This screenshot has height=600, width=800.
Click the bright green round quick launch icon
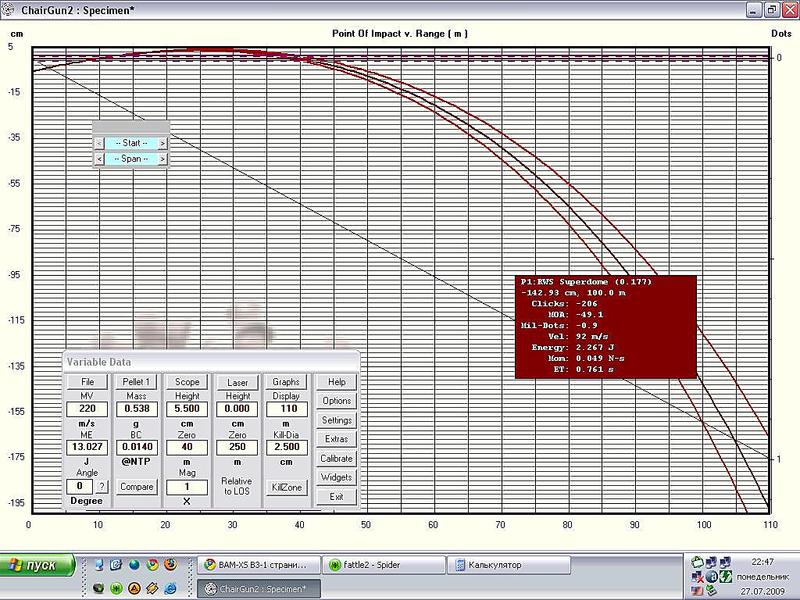pos(116,588)
